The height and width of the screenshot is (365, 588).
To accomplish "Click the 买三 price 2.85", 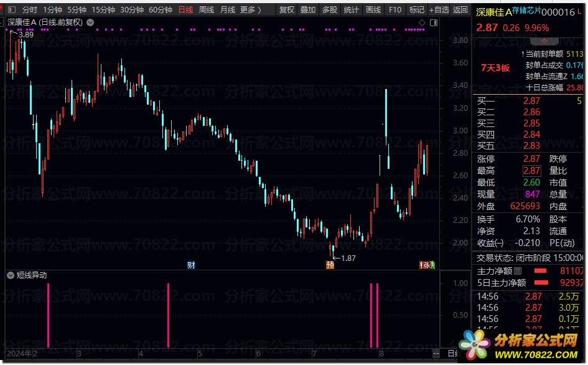I will point(532,123).
